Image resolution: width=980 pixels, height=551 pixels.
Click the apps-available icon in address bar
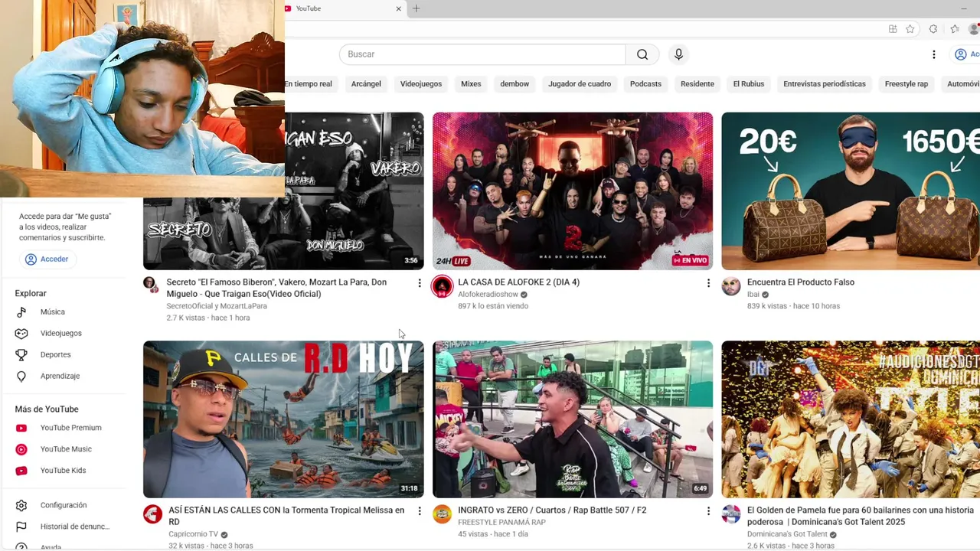click(893, 29)
